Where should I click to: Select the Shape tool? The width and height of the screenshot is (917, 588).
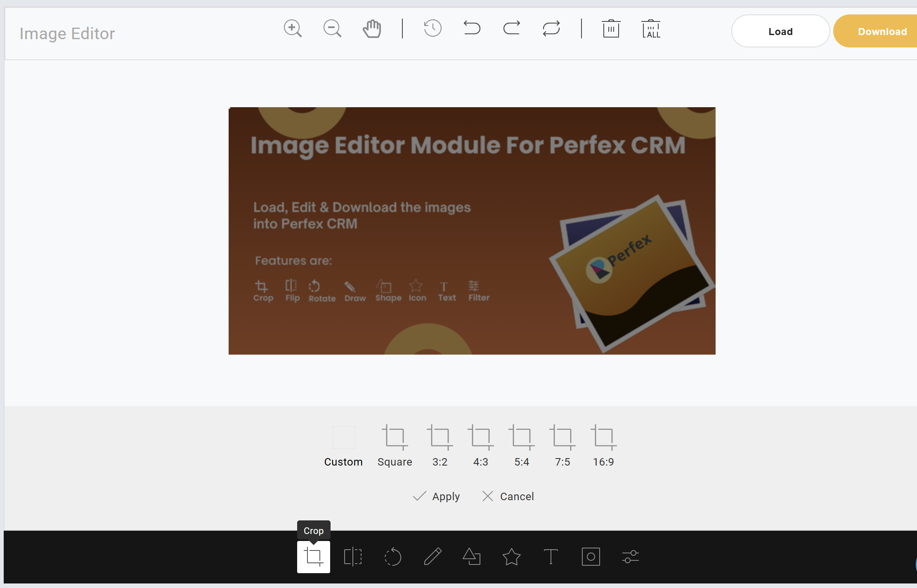click(472, 557)
